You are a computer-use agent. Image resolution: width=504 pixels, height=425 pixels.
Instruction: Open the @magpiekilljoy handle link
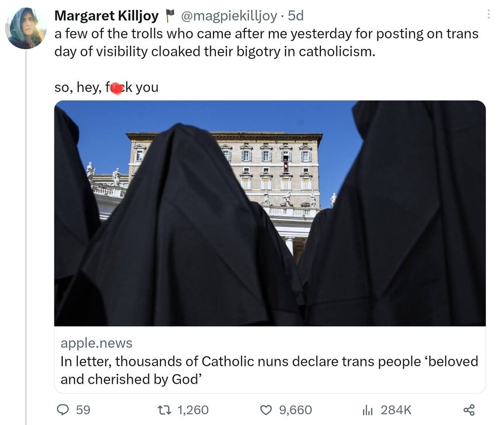pos(229,16)
